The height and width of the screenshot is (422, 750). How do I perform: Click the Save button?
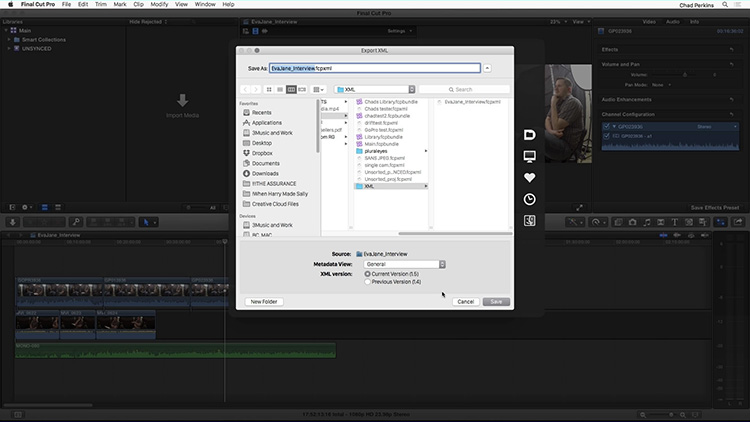coord(496,302)
